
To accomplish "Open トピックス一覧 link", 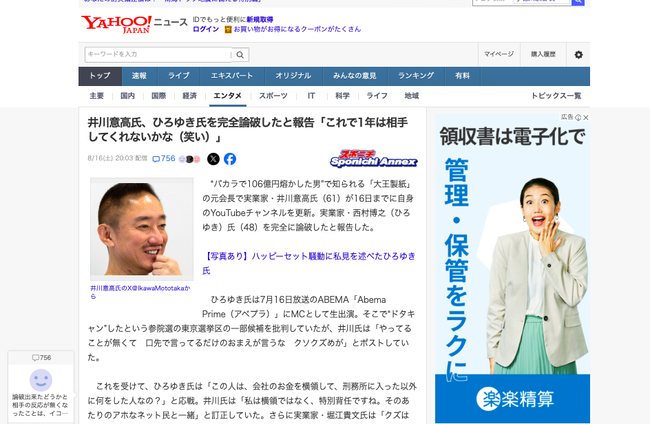I will coord(556,96).
